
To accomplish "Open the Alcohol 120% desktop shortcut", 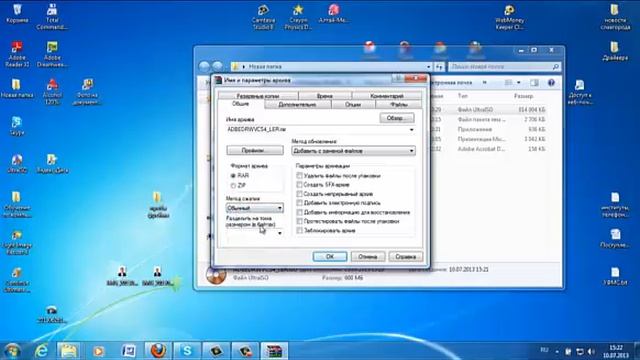I will [52, 91].
